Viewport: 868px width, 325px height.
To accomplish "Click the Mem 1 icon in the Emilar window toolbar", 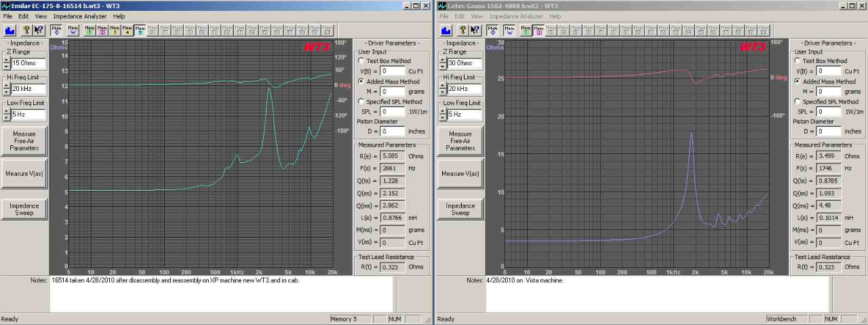I will click(x=90, y=30).
